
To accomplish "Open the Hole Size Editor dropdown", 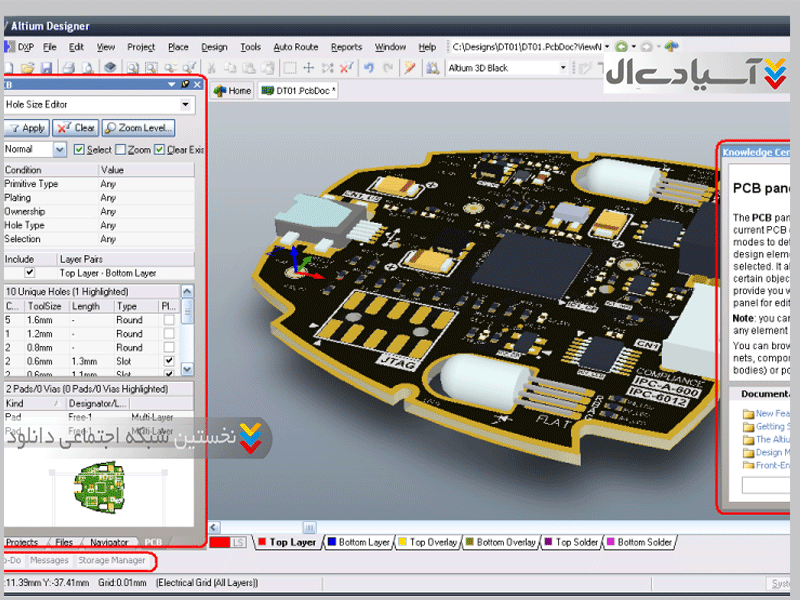I will tap(186, 104).
